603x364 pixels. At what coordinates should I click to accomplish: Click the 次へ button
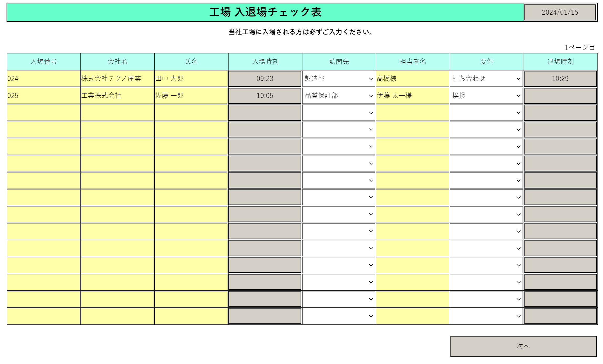tap(523, 346)
